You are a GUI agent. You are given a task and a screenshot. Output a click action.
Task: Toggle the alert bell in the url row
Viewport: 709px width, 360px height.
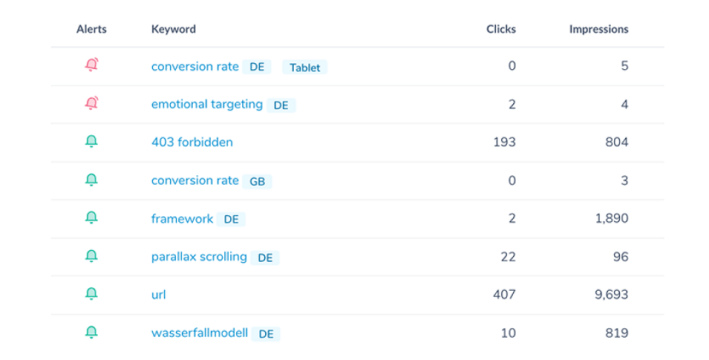click(x=91, y=294)
